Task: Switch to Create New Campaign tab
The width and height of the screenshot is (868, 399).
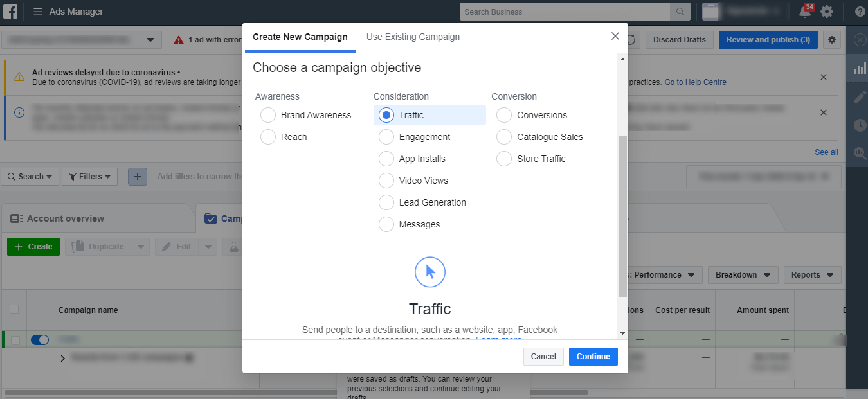Action: coord(300,37)
